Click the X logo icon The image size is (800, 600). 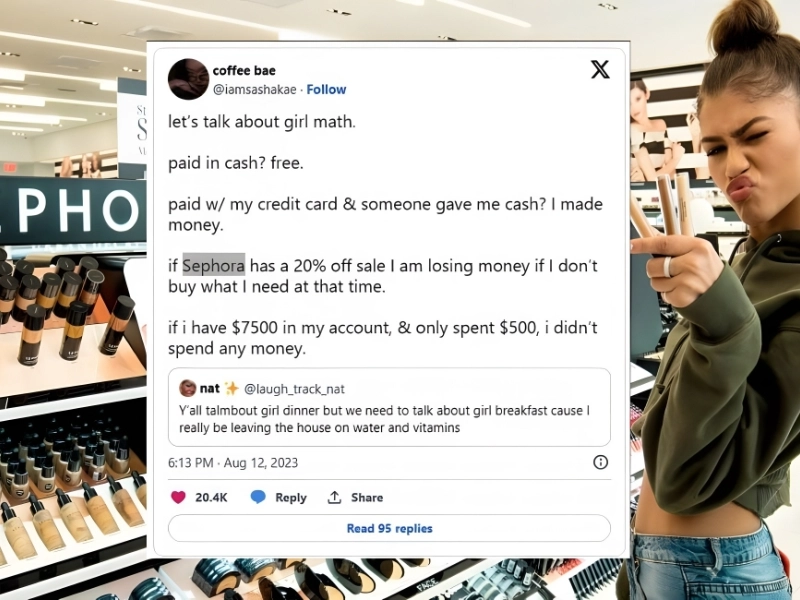[600, 69]
